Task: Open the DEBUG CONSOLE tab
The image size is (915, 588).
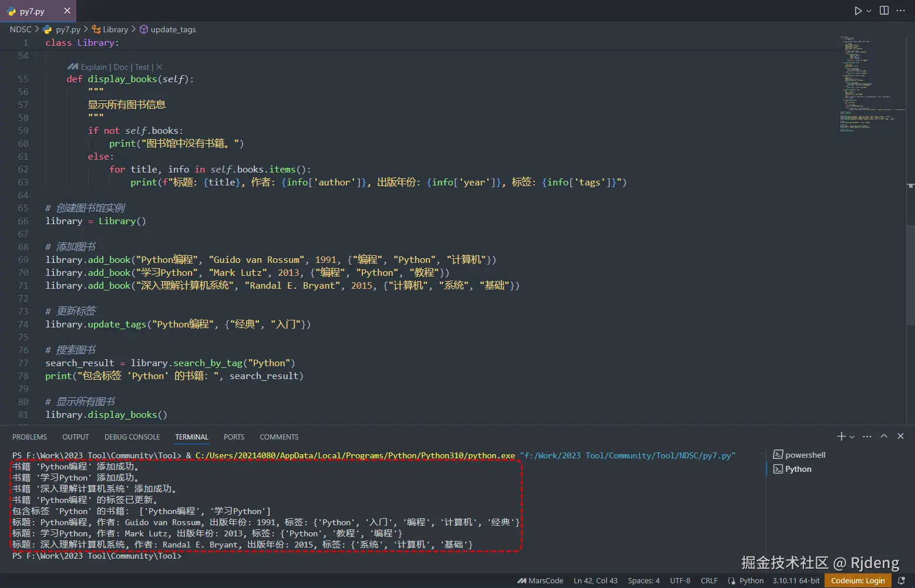Action: pos(132,437)
